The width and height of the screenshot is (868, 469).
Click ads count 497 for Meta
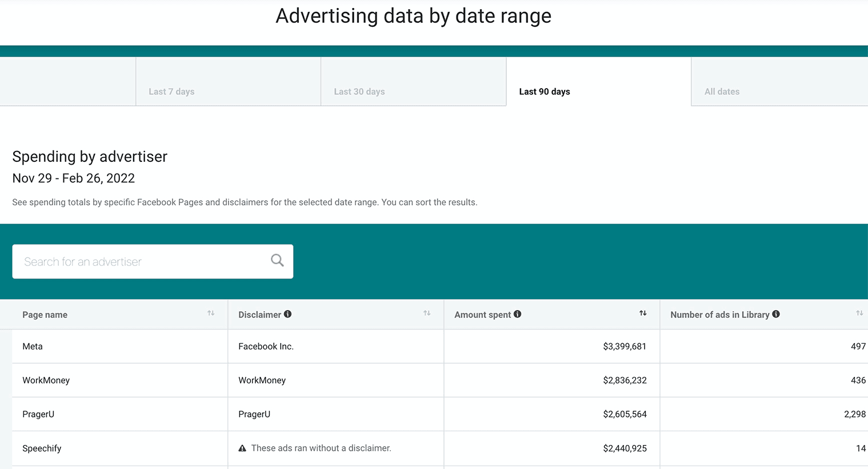tap(858, 347)
